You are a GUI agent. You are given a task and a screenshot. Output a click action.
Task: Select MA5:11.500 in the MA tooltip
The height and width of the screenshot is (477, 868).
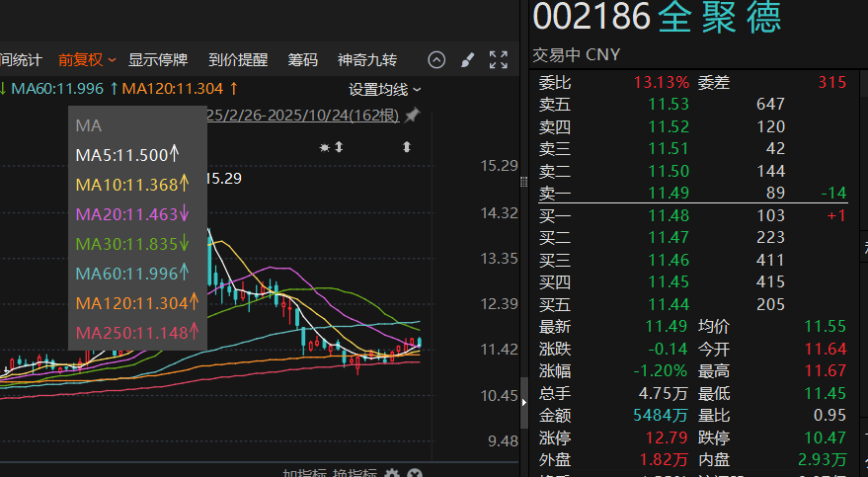point(127,154)
